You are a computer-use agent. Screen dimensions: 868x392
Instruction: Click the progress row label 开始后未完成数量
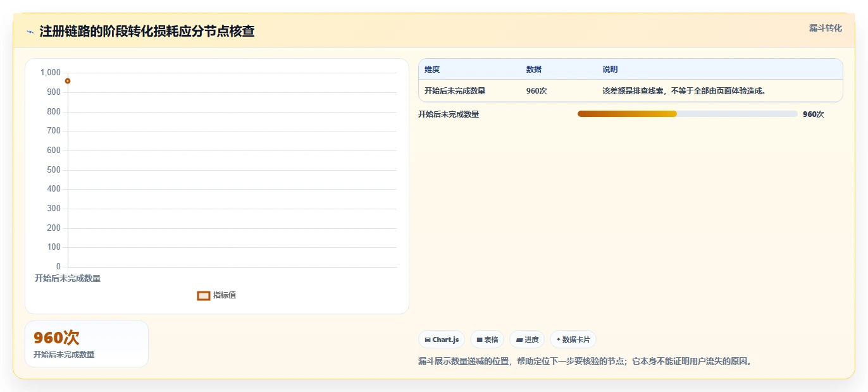coord(449,114)
